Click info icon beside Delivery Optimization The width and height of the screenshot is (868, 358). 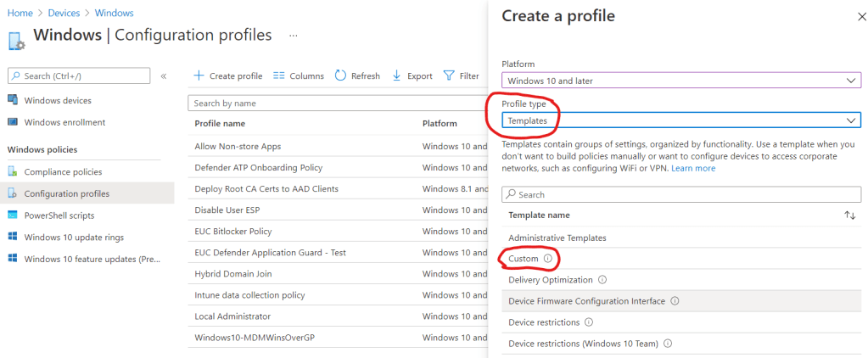click(602, 280)
